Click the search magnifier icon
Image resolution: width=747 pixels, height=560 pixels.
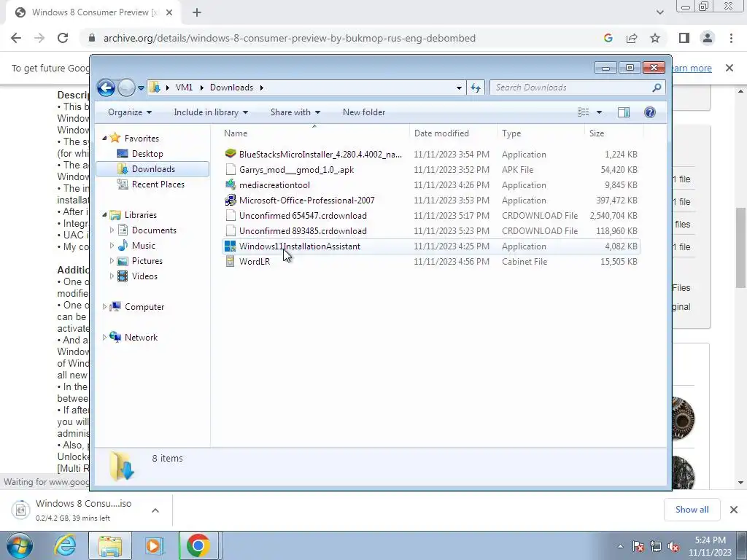657,87
